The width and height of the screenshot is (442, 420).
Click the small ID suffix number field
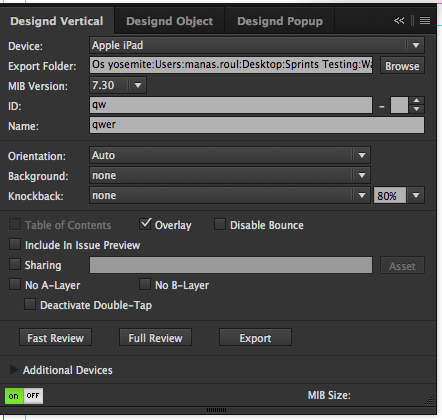point(399,105)
